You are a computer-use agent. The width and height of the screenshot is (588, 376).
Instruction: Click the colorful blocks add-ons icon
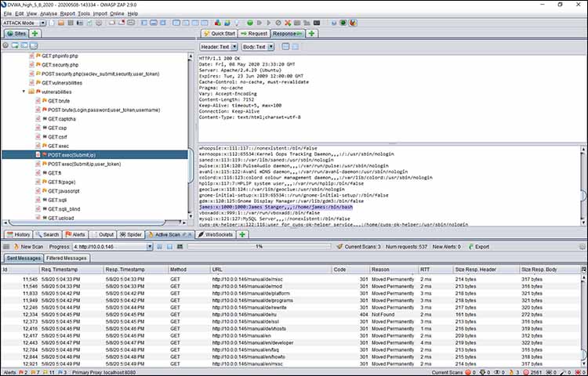pos(217,23)
